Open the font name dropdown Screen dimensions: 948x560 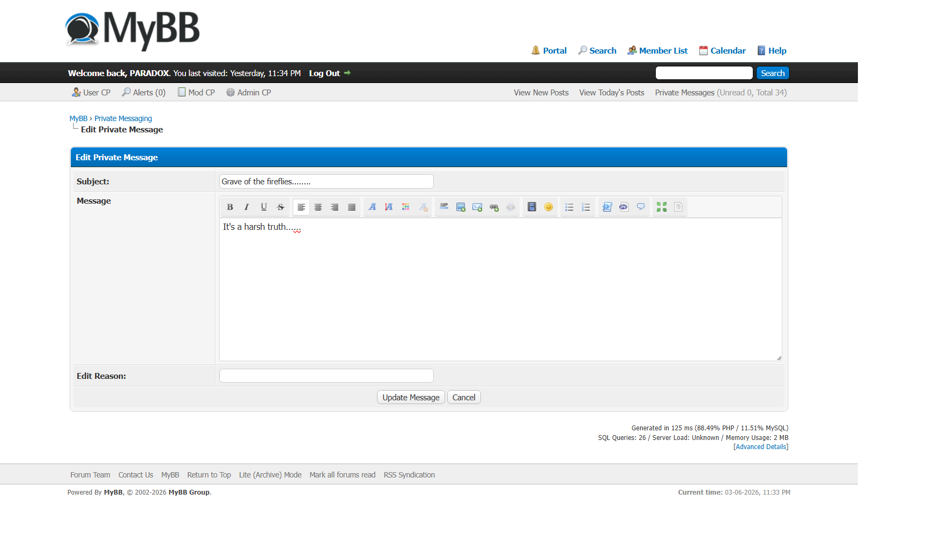pyautogui.click(x=372, y=207)
